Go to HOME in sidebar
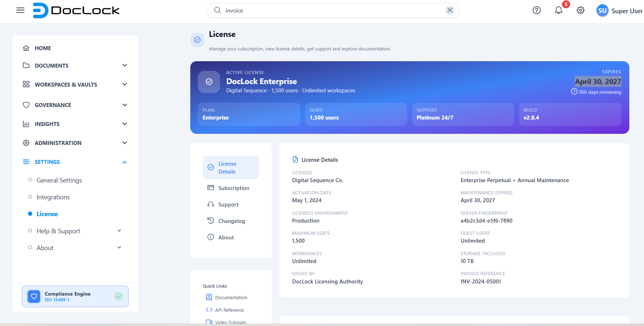644x326 pixels. click(43, 48)
